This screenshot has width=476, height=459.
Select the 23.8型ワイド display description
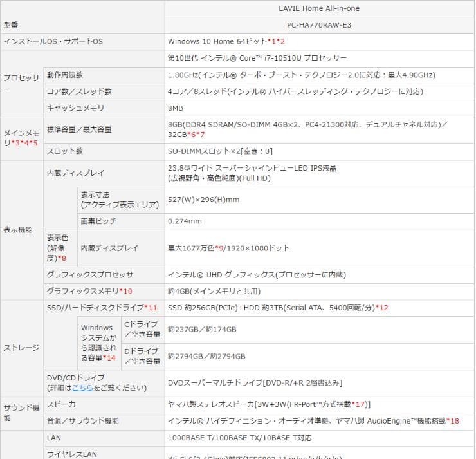(252, 173)
